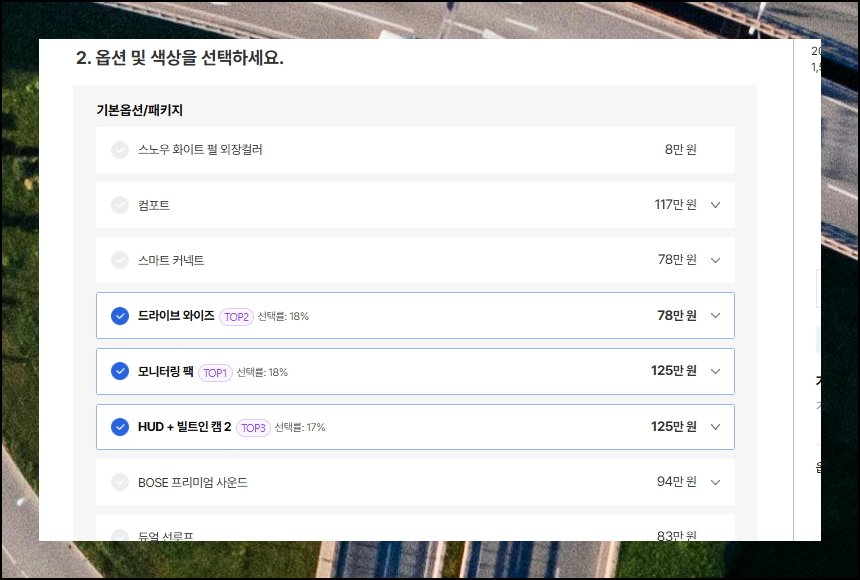The height and width of the screenshot is (580, 860).
Task: Click 선택률: 18% next to TOP1
Action: point(262,373)
